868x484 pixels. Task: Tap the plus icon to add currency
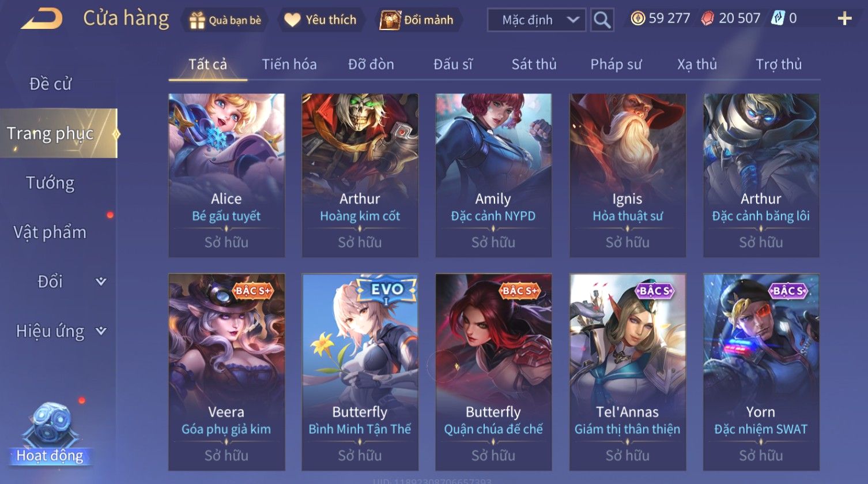(844, 19)
